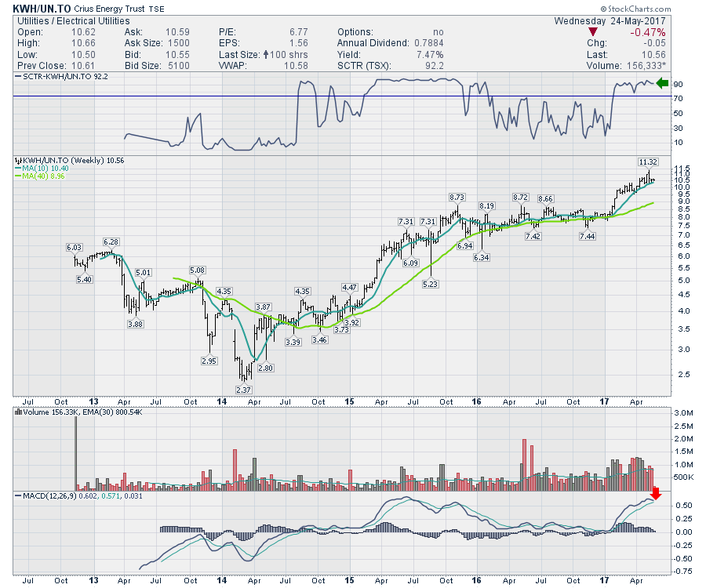Viewport: 706px width, 588px height.
Task: Click the P/E value 6.77
Action: (x=299, y=32)
